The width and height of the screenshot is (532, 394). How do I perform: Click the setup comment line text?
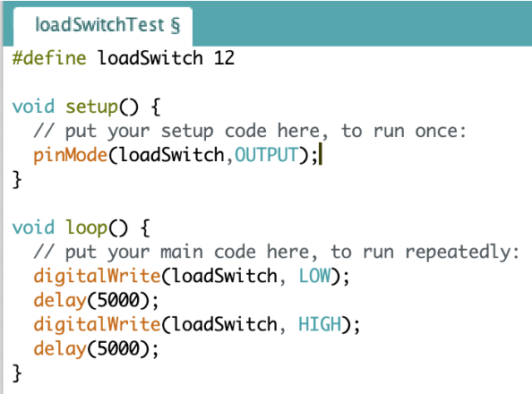[x=250, y=132]
